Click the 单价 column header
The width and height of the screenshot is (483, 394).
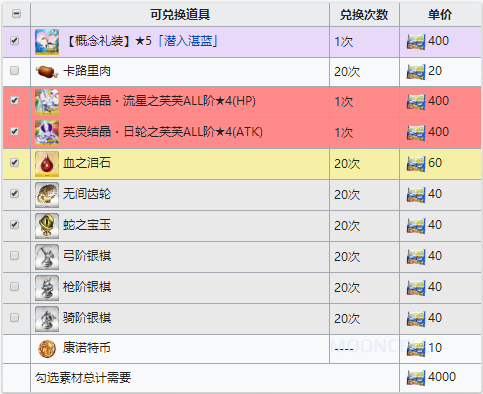(440, 15)
